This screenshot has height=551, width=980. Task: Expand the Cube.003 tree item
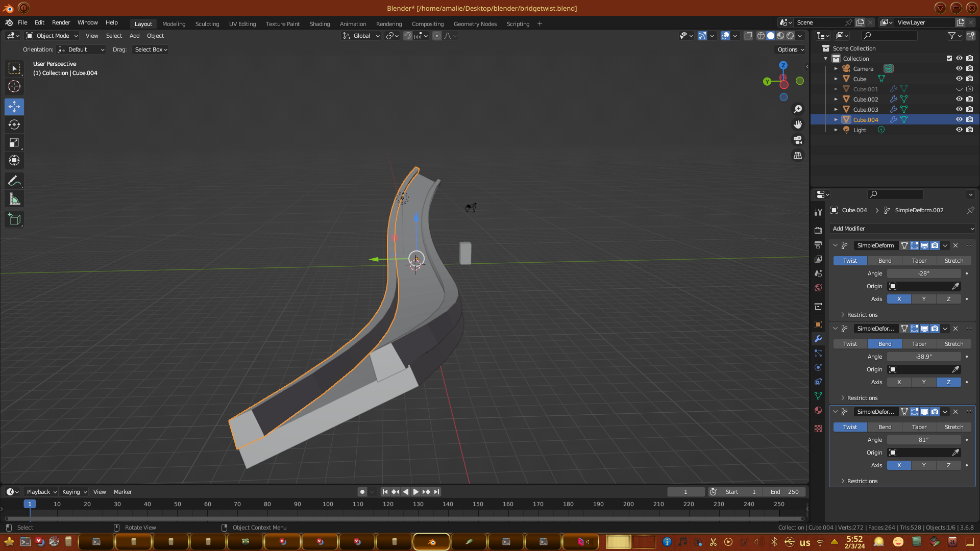coord(836,110)
